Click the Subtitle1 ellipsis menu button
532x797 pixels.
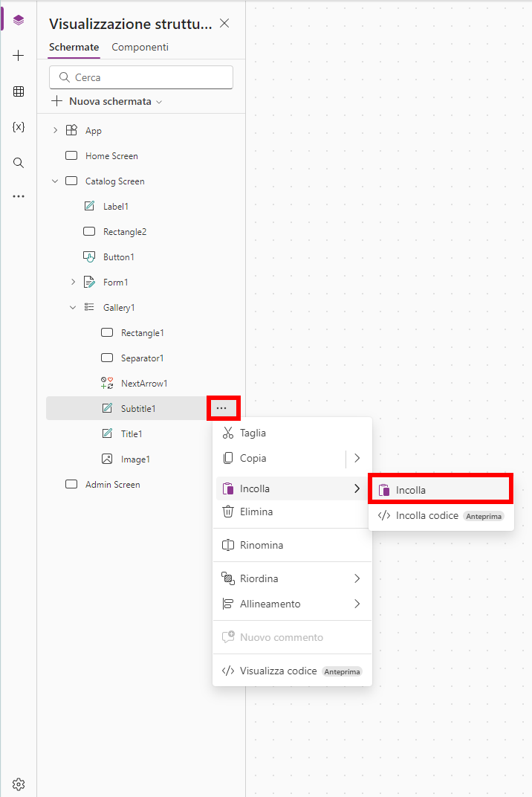(221, 408)
